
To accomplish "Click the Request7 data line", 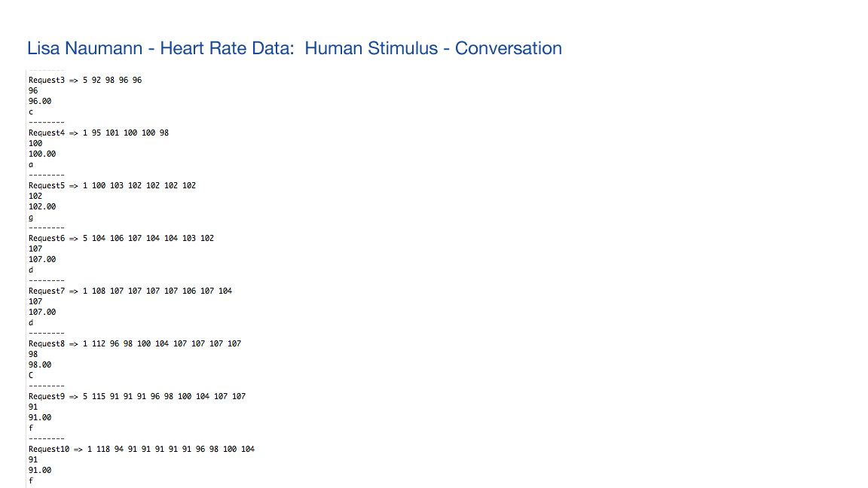I will pyautogui.click(x=130, y=291).
